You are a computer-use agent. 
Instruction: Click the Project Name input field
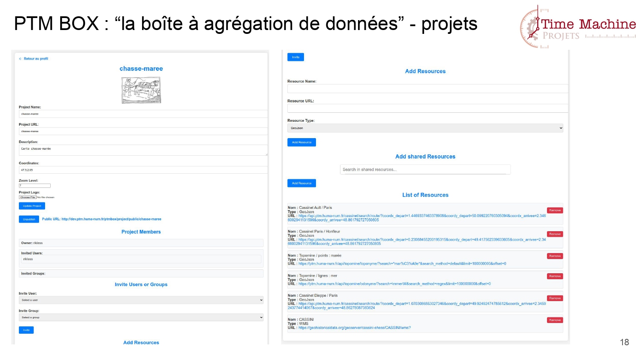143,114
